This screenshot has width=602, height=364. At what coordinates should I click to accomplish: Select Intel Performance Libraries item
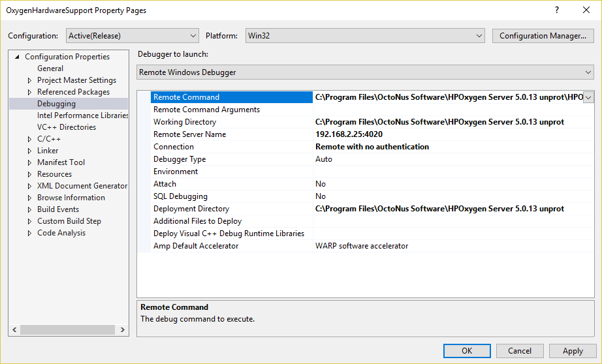click(82, 115)
